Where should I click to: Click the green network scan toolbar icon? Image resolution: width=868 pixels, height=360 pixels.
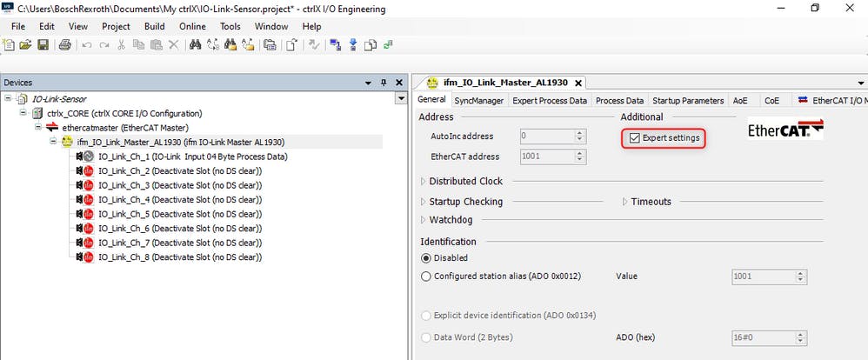click(388, 45)
